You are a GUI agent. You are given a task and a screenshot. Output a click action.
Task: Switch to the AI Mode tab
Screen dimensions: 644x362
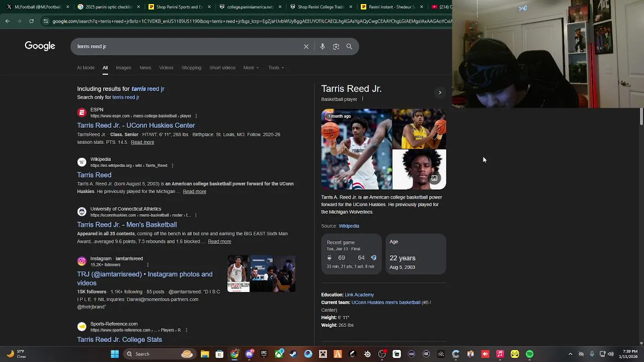tap(86, 67)
